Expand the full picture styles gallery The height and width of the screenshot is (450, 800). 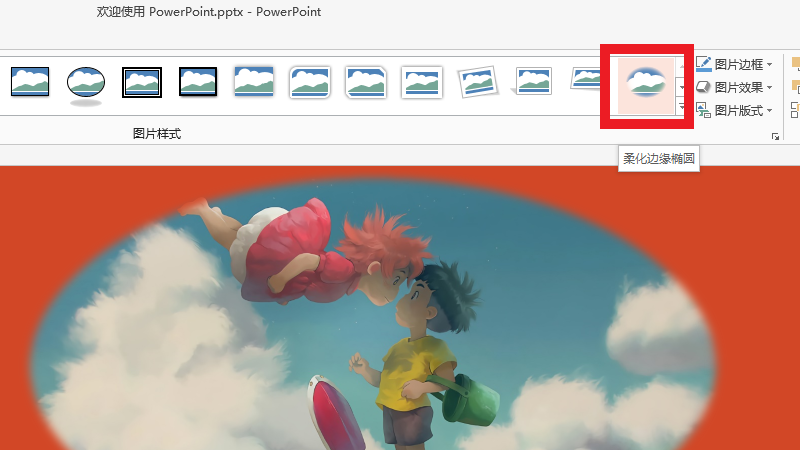(x=682, y=108)
